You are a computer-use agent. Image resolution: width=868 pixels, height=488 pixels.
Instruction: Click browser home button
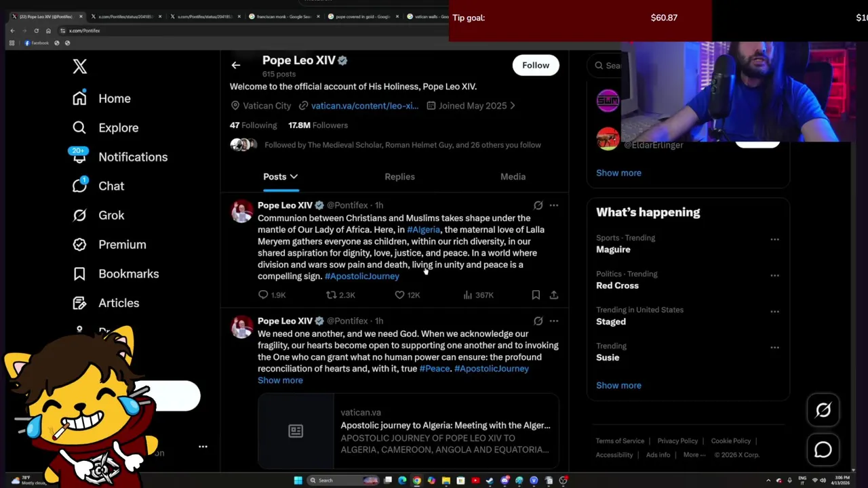click(x=48, y=30)
